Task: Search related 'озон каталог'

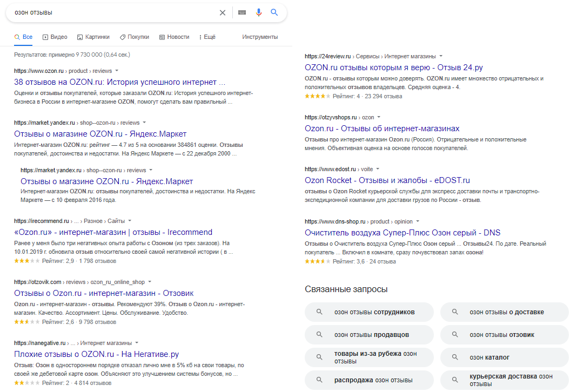Action: tap(505, 357)
